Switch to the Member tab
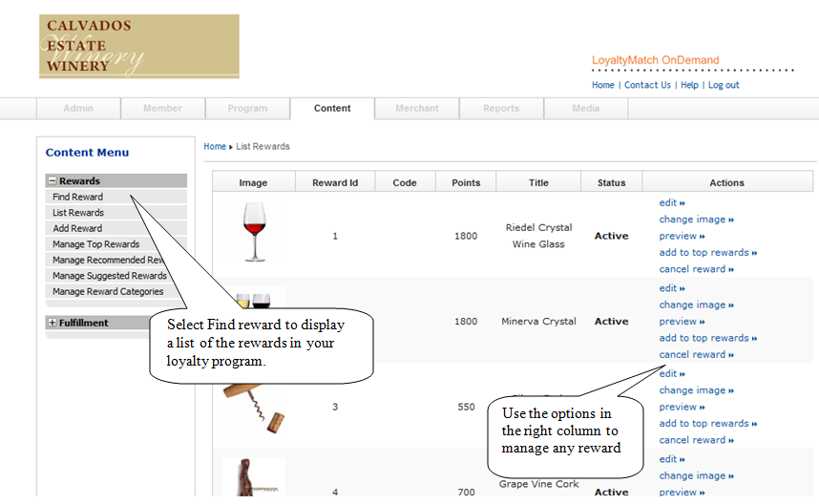 (x=162, y=108)
